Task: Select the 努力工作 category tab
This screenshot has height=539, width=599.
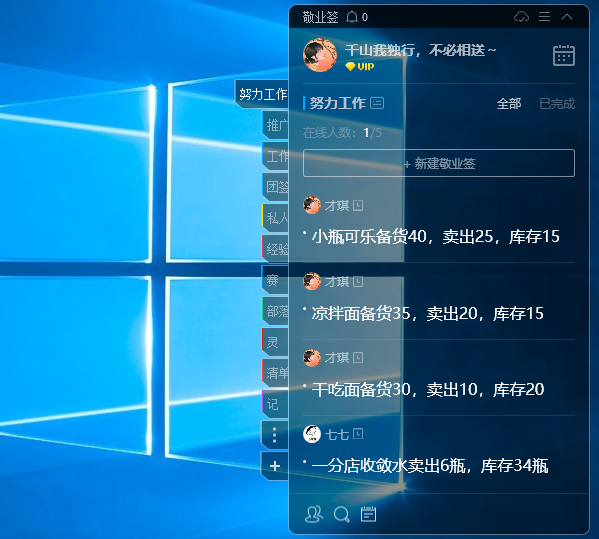Action: [262, 94]
